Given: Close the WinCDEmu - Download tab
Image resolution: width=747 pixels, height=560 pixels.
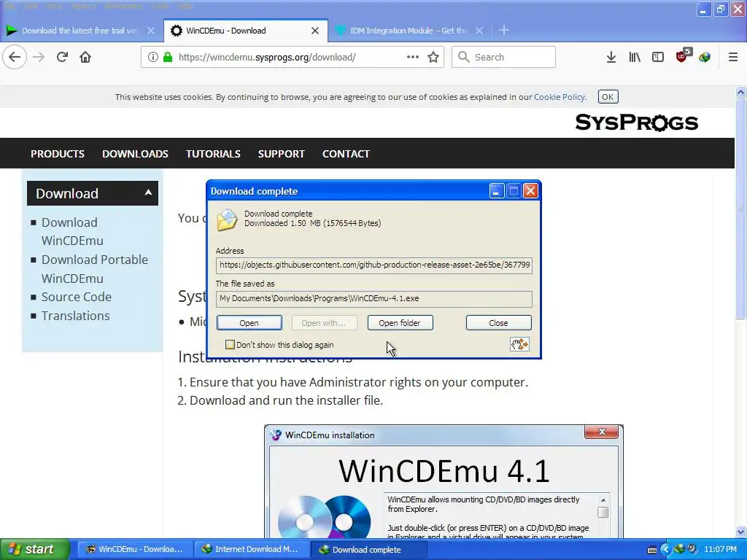Looking at the screenshot, I should pos(315,31).
